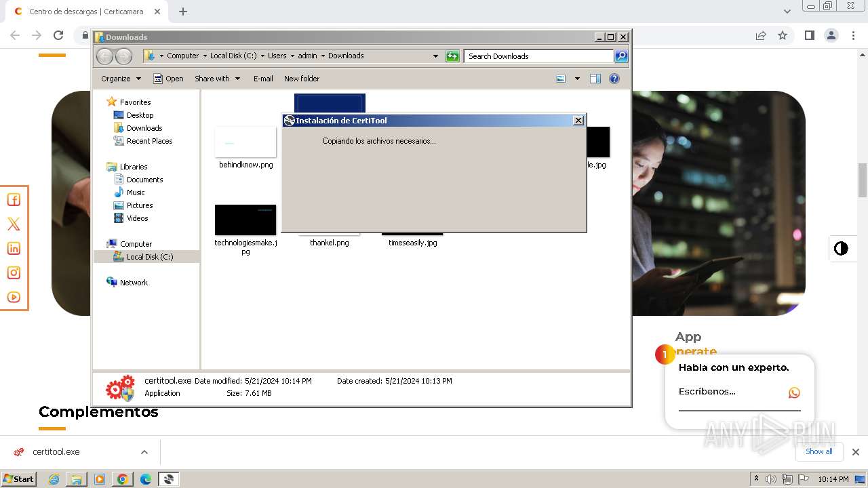Select Local Disk (C:) in navigation tree
Screen dimensions: 868x488
(x=149, y=257)
